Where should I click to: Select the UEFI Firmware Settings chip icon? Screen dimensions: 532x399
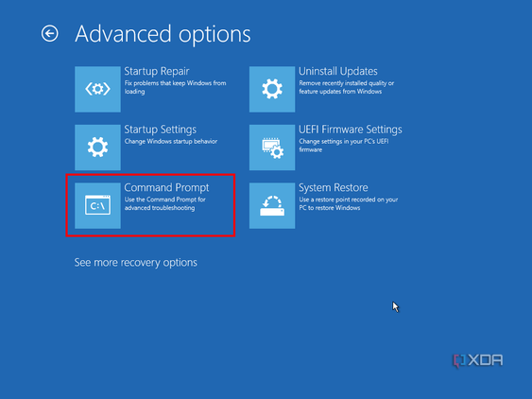click(272, 147)
